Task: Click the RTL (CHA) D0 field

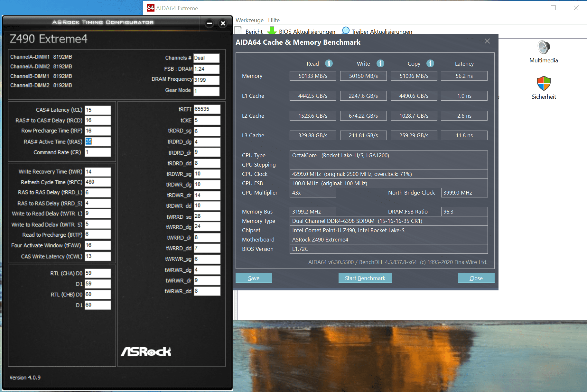Action: pos(98,273)
